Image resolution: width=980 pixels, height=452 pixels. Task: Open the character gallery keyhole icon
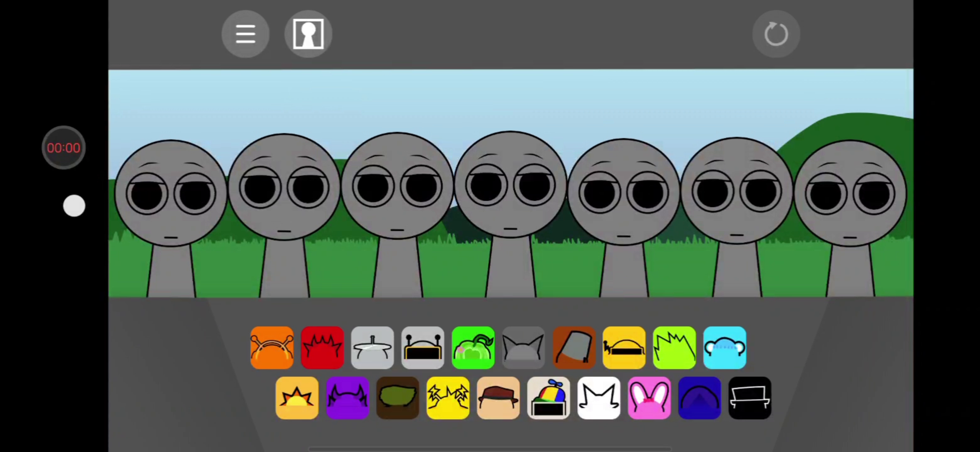tap(308, 34)
